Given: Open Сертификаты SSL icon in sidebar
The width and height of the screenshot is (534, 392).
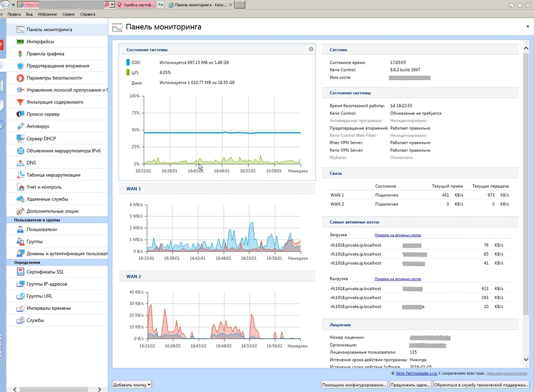Looking at the screenshot, I should tap(20, 272).
